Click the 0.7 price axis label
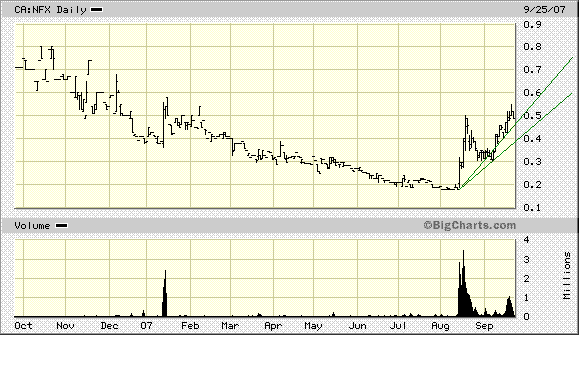Screen dimensions: 579x384 pos(532,70)
